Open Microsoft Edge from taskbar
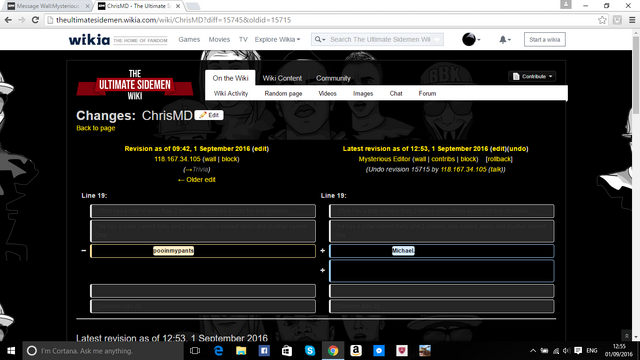 click(218, 351)
